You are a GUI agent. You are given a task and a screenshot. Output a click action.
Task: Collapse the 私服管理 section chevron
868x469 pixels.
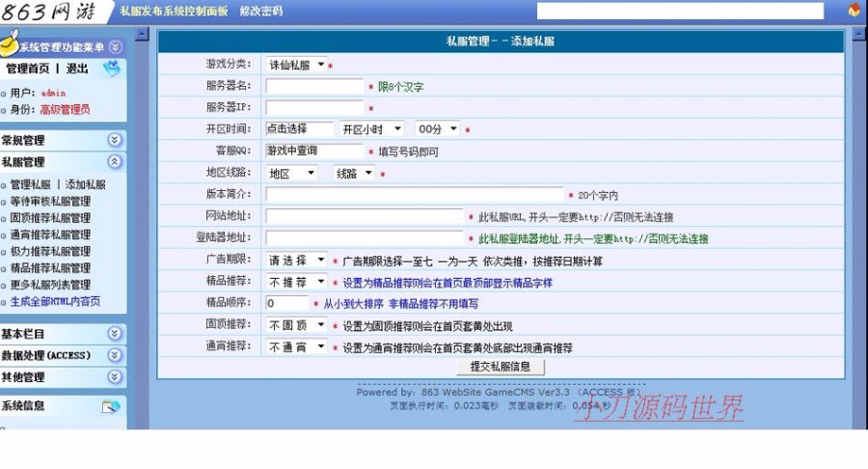click(x=115, y=162)
